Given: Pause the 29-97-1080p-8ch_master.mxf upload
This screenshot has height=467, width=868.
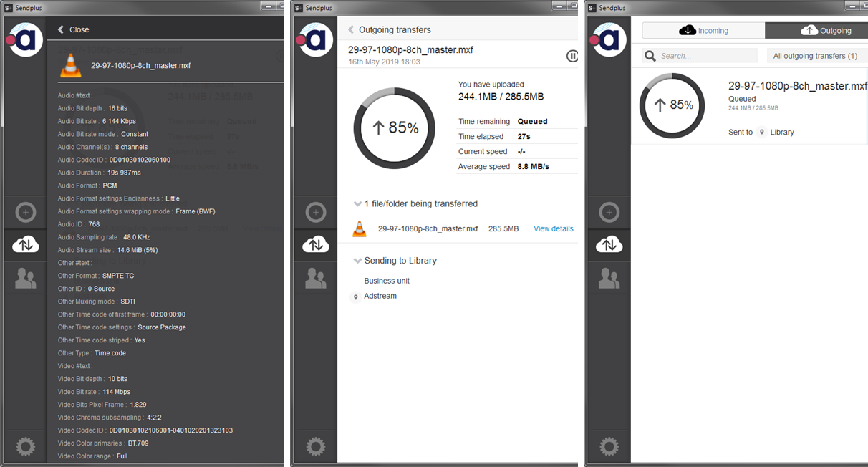Looking at the screenshot, I should point(571,55).
